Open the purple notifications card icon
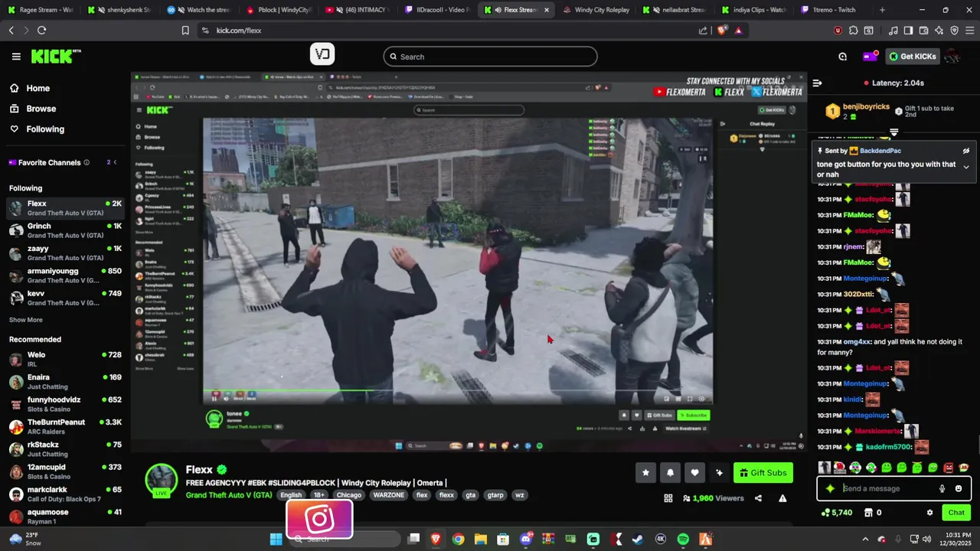This screenshot has width=980, height=551. click(870, 57)
